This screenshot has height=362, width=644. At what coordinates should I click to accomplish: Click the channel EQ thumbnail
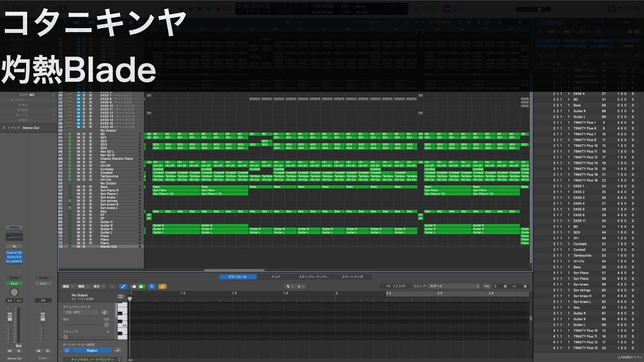14,237
